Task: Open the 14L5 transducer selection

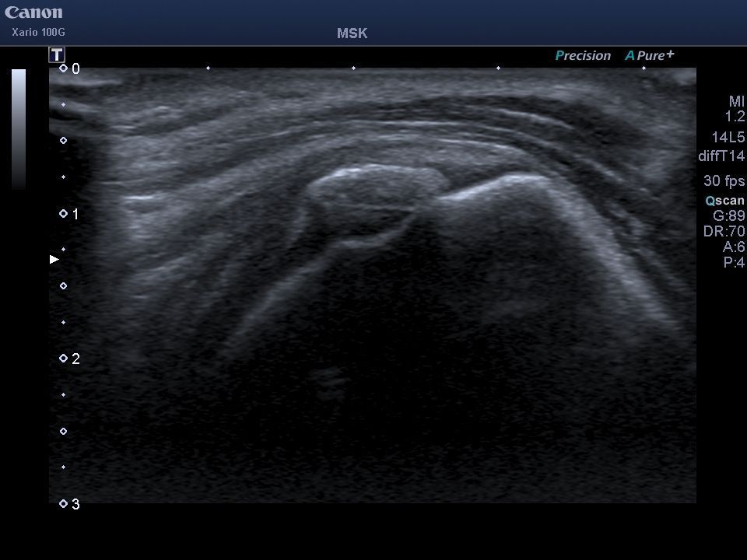Action: [728, 138]
